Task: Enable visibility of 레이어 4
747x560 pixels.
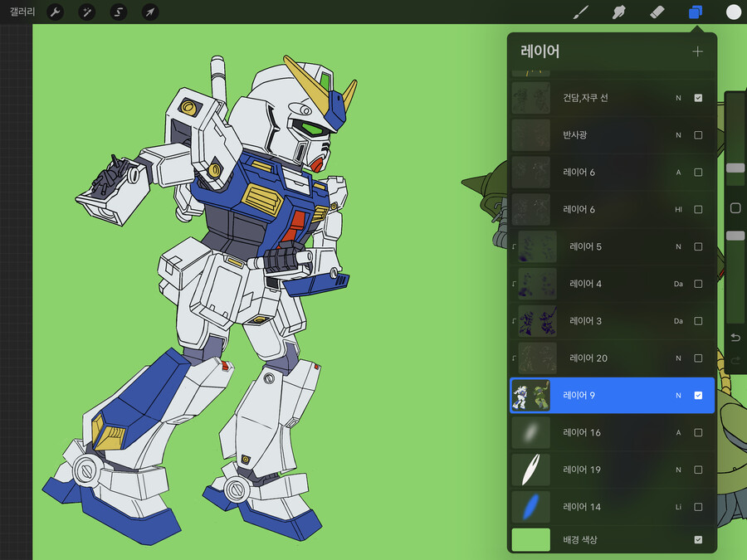Action: (x=698, y=284)
